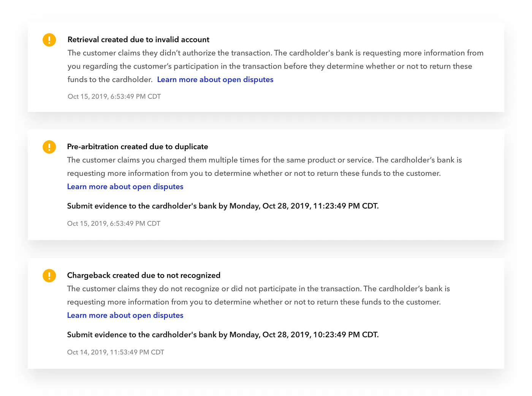Click the Retrieval created due to invalid account heading
This screenshot has width=532, height=396.
point(138,40)
